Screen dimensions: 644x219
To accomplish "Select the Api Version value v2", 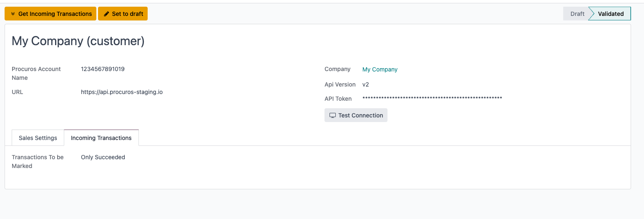I will (365, 84).
